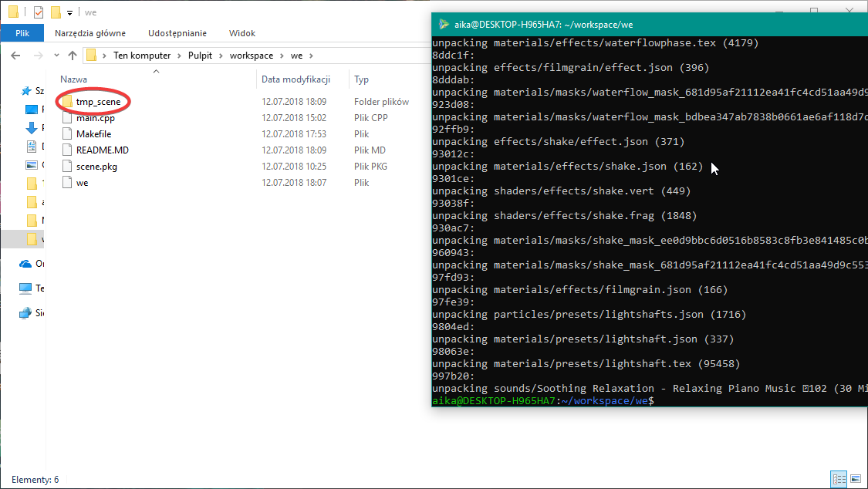Click the Sieć network icon in sidebar
868x489 pixels.
pos(26,313)
